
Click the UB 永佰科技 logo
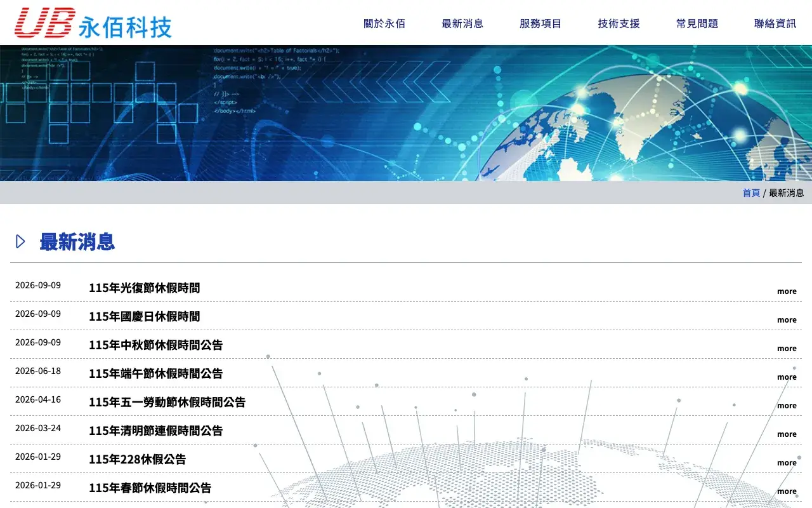(93, 23)
